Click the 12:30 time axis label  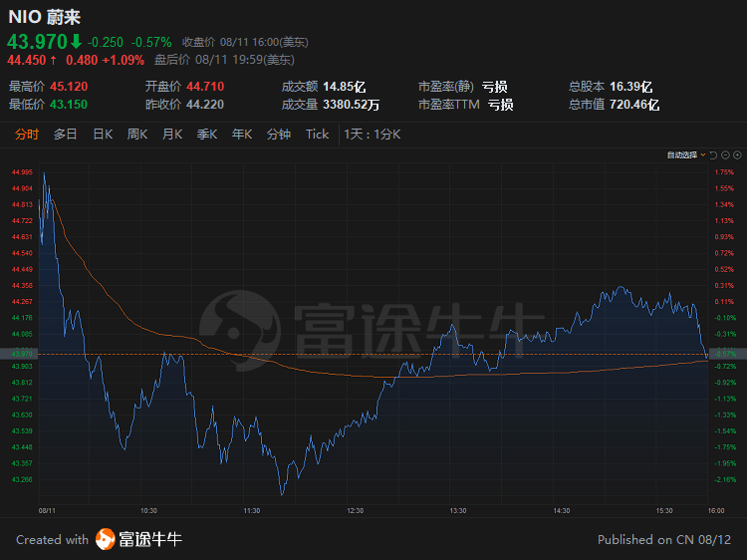tap(356, 511)
